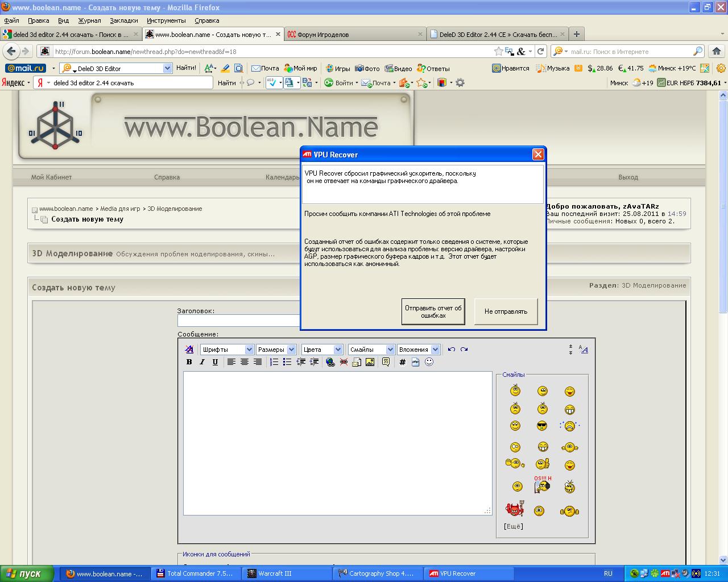Open the Размеры size dropdown
728x582 pixels.
click(x=276, y=350)
